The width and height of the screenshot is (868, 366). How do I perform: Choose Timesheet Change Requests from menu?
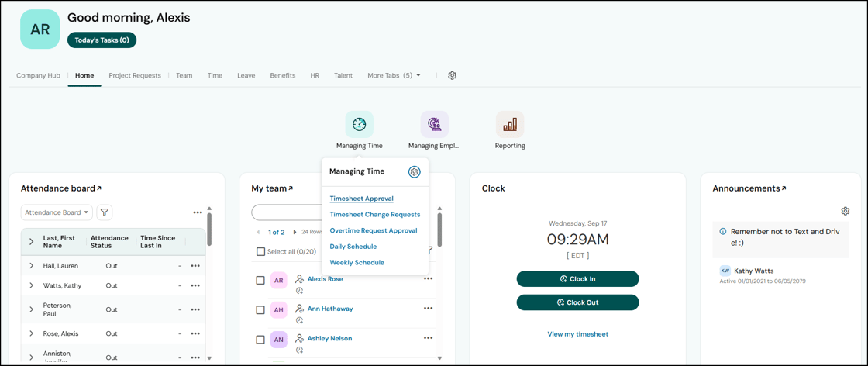pyautogui.click(x=374, y=215)
